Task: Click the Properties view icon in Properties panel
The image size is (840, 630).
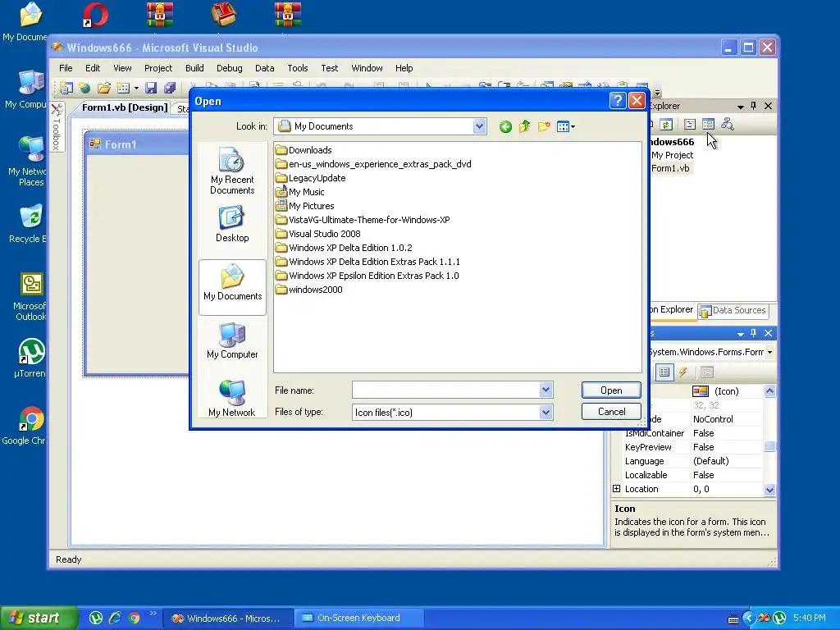Action: (x=664, y=372)
